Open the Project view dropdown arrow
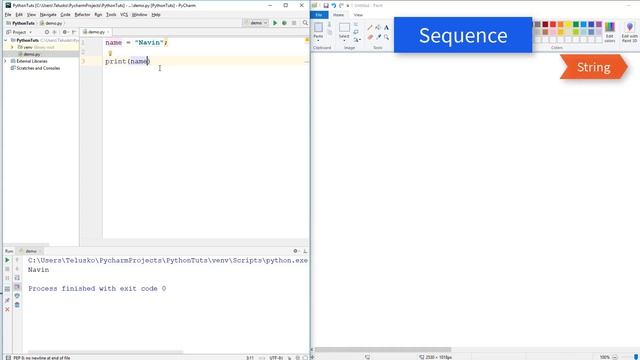Image resolution: width=640 pixels, height=360 pixels. tap(30, 32)
